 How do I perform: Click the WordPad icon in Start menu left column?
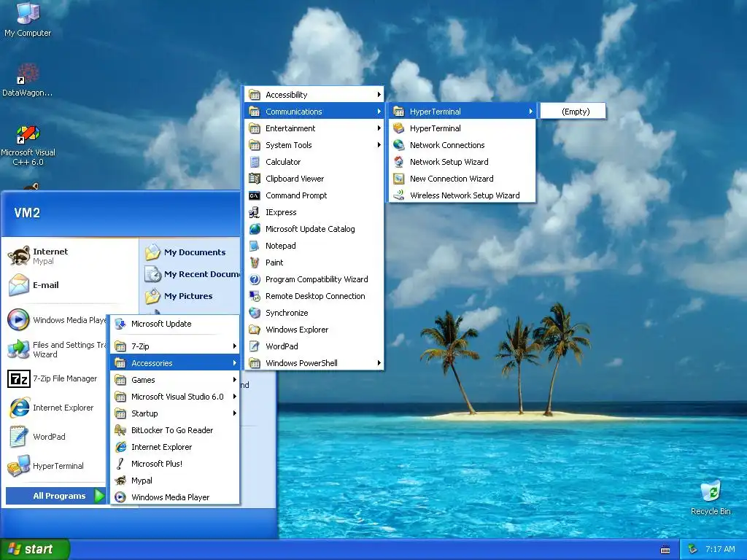coord(18,437)
